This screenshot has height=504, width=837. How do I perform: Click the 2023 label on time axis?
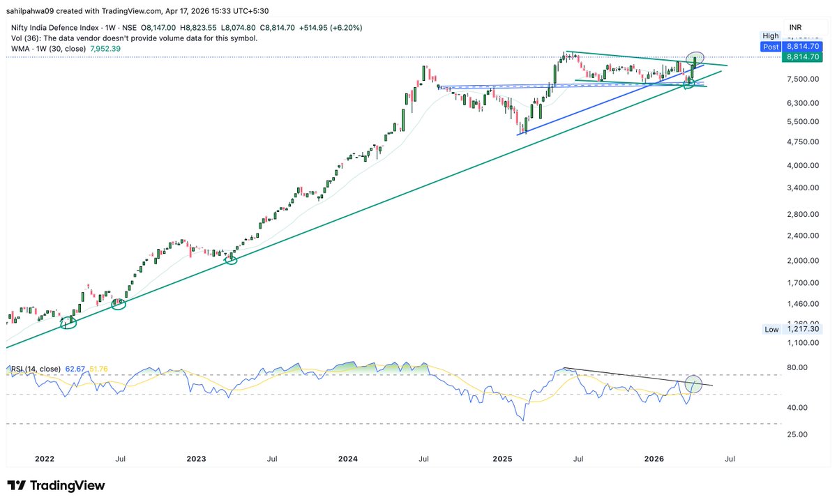coord(197,459)
